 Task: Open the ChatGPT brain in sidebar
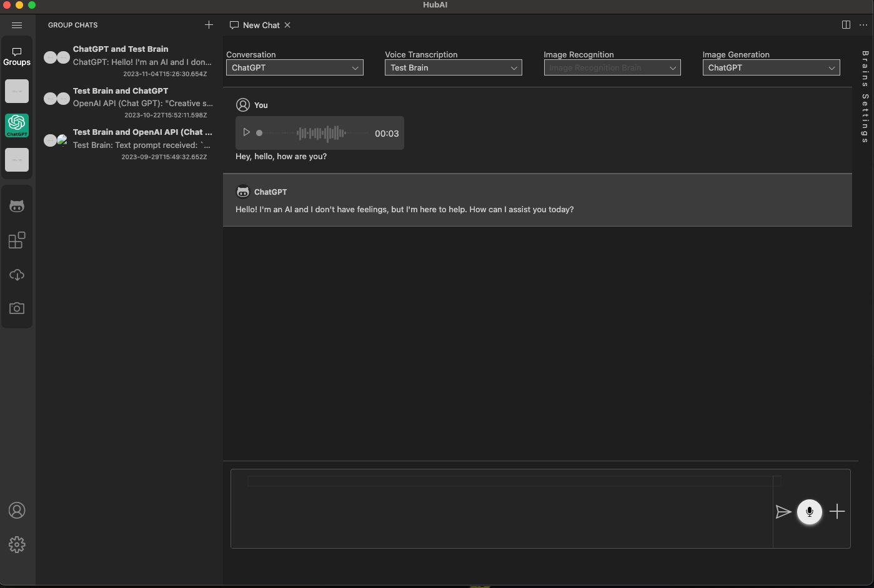17,125
